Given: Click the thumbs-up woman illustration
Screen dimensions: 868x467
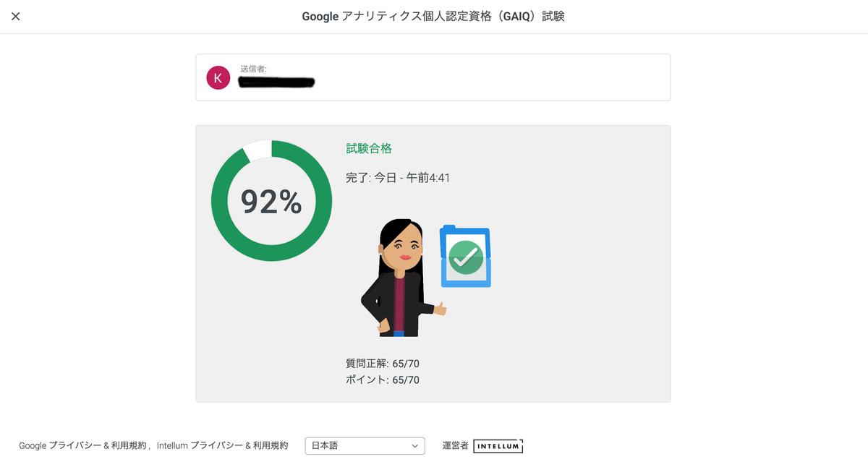Looking at the screenshot, I should coord(402,278).
